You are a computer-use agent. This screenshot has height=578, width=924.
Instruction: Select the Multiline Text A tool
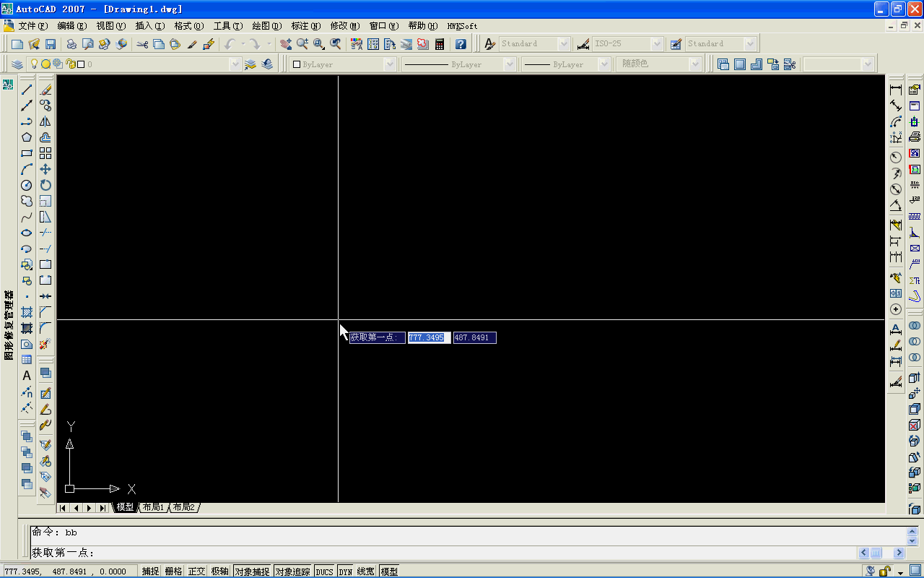pos(27,376)
